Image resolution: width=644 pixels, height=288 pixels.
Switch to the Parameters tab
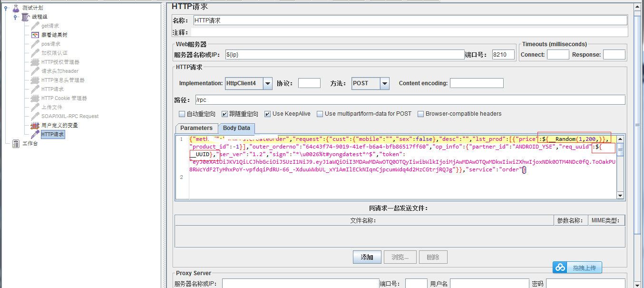196,128
